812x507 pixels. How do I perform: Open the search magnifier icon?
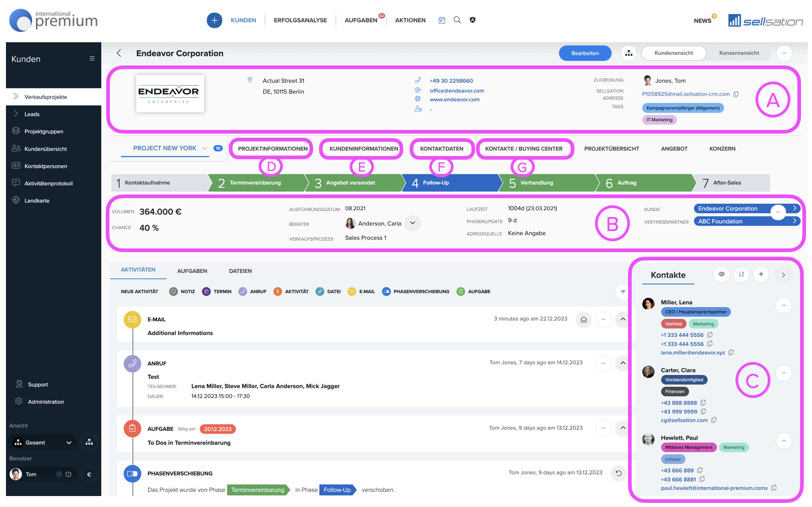point(457,20)
